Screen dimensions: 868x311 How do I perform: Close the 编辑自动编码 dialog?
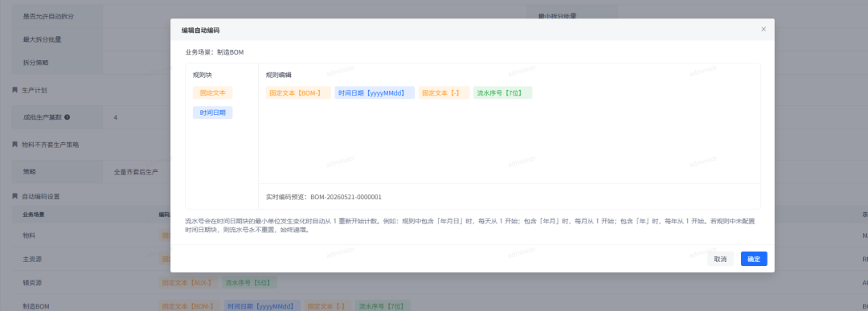(x=764, y=29)
